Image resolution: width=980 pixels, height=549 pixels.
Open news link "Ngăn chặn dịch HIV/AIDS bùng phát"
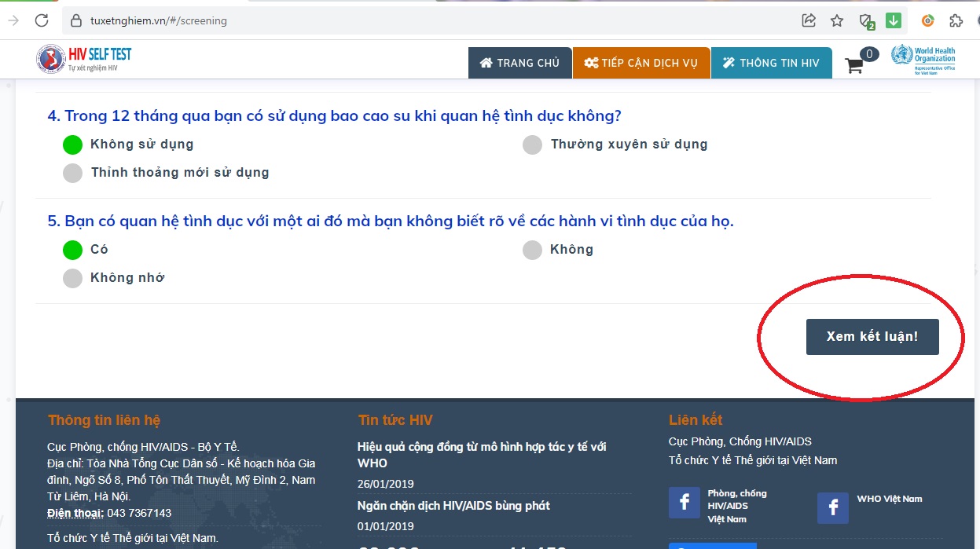[453, 506]
